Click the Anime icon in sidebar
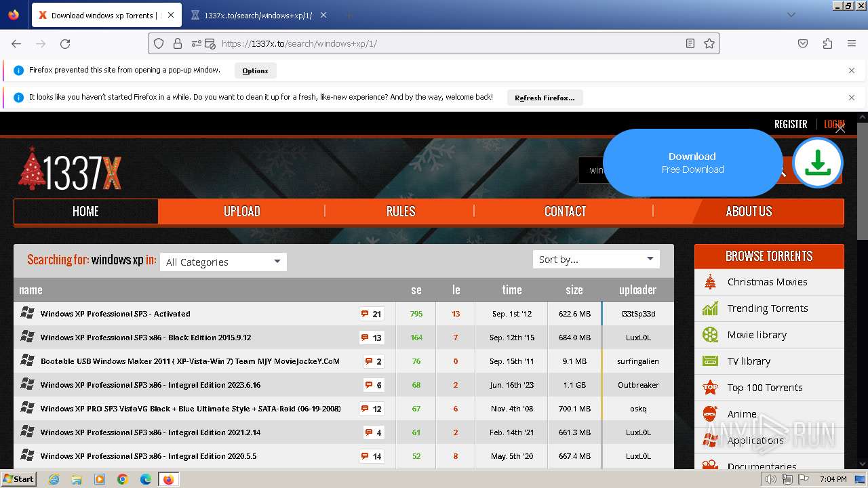Viewport: 868px width, 488px height. click(x=710, y=413)
